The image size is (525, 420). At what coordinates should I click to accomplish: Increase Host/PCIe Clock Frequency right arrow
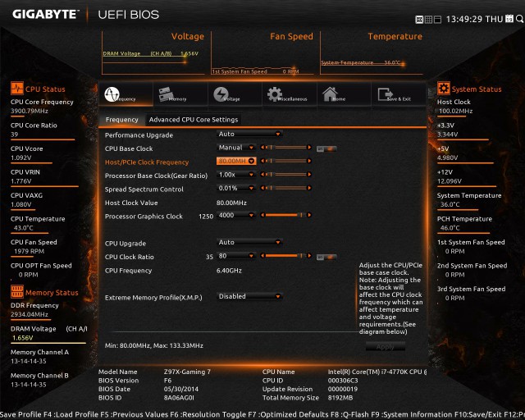click(309, 161)
